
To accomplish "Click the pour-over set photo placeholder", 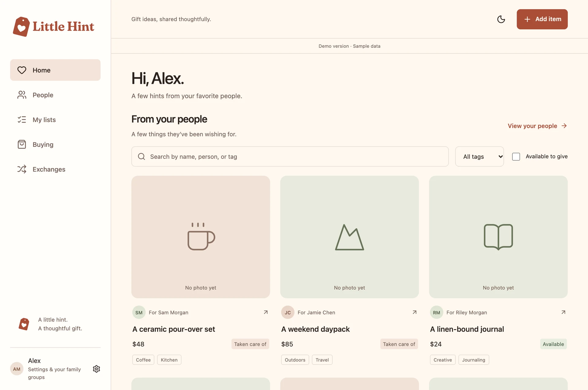I will (201, 237).
